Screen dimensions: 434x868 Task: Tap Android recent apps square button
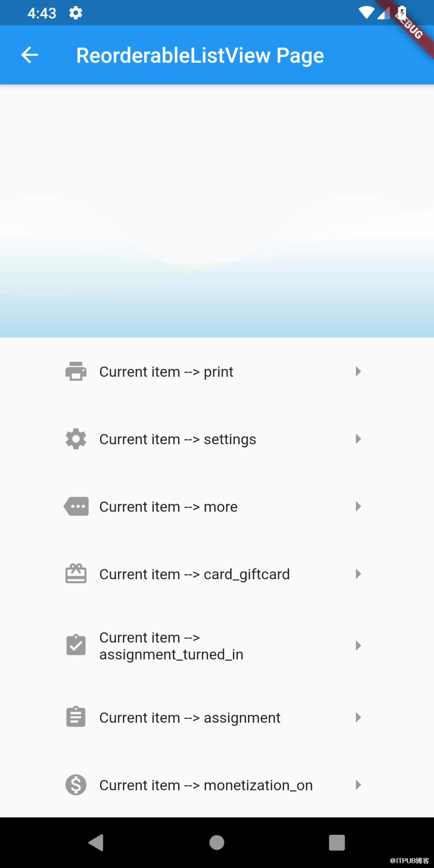click(337, 842)
